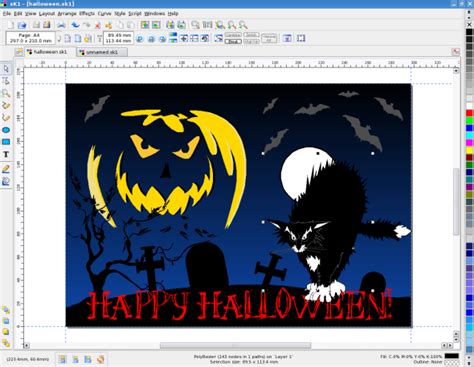Pick the yellow palette swatch
This screenshot has width=474, height=367.
(469, 150)
